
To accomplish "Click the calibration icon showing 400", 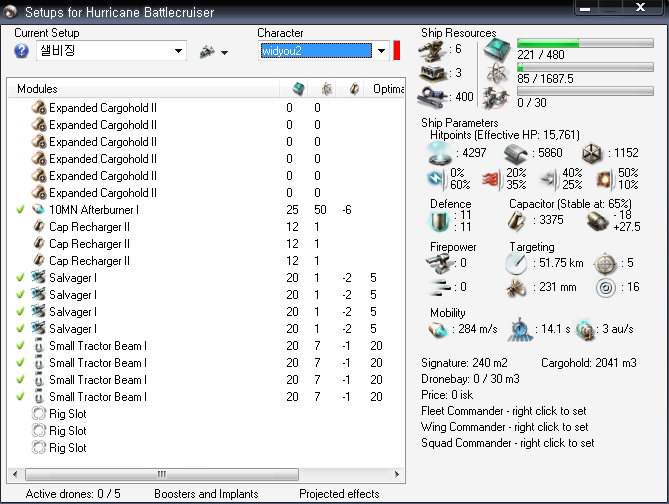I will [x=433, y=96].
